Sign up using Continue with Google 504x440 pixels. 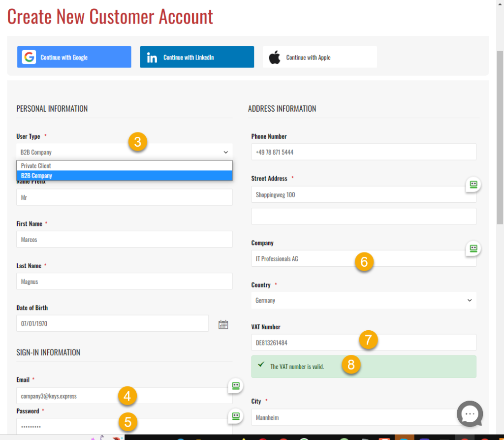point(74,57)
